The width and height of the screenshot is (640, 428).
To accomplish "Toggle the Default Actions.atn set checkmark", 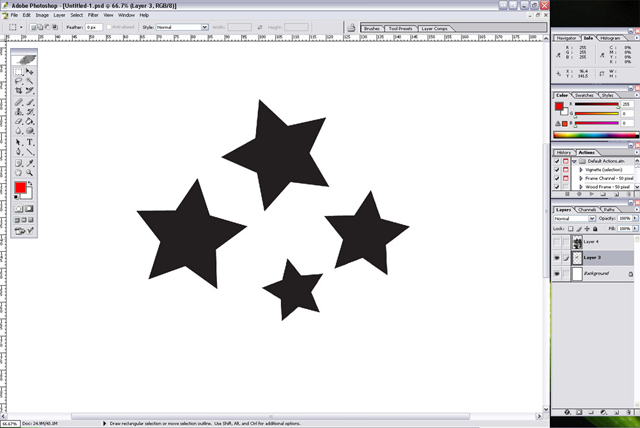I will tap(557, 161).
